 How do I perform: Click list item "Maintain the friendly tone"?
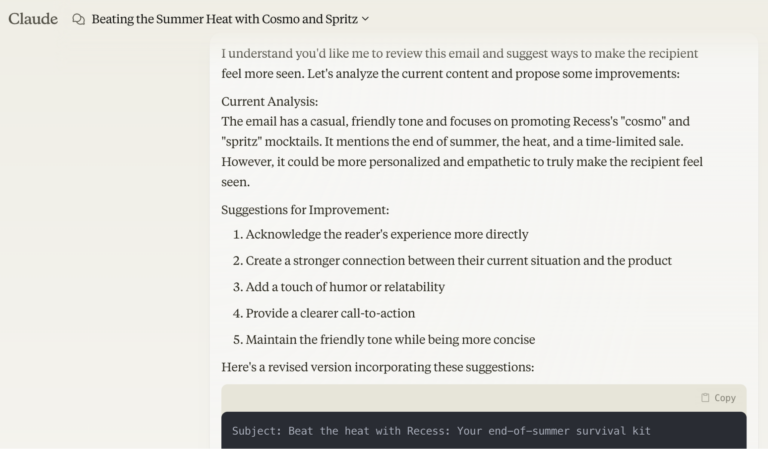pyautogui.click(x=390, y=339)
